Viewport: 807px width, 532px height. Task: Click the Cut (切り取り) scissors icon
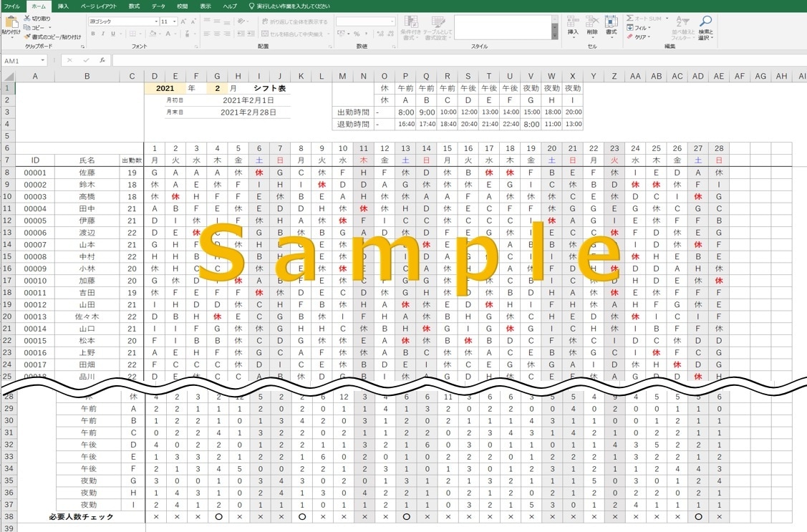26,18
